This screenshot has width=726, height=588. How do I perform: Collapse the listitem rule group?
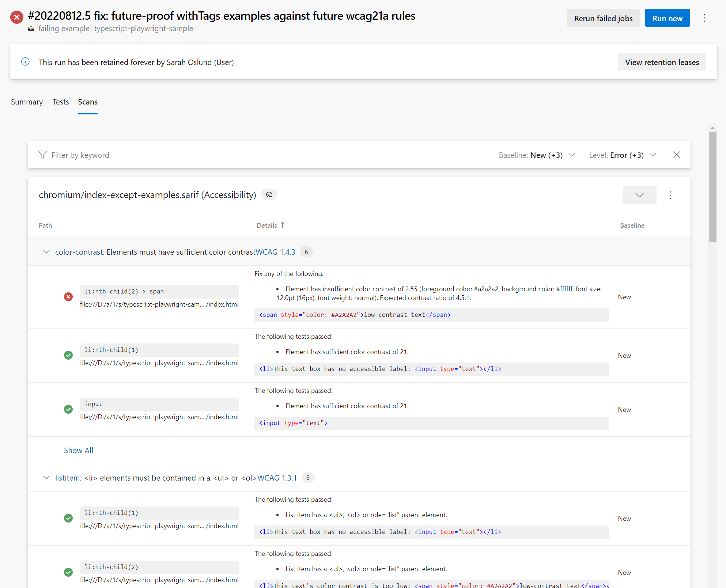click(46, 478)
